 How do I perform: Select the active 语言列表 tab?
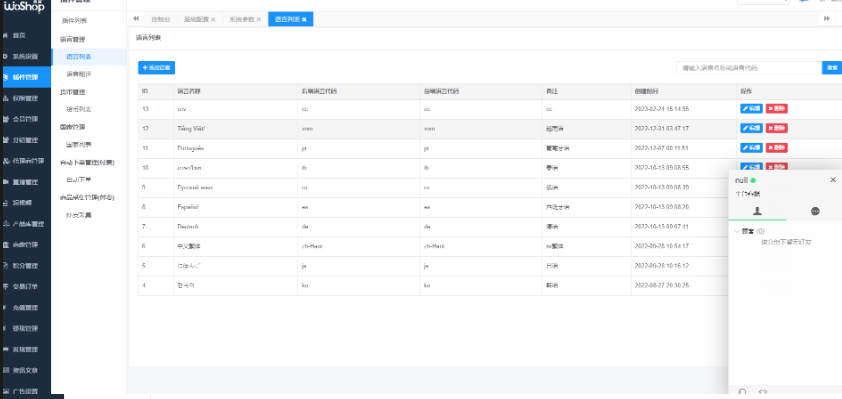point(291,19)
